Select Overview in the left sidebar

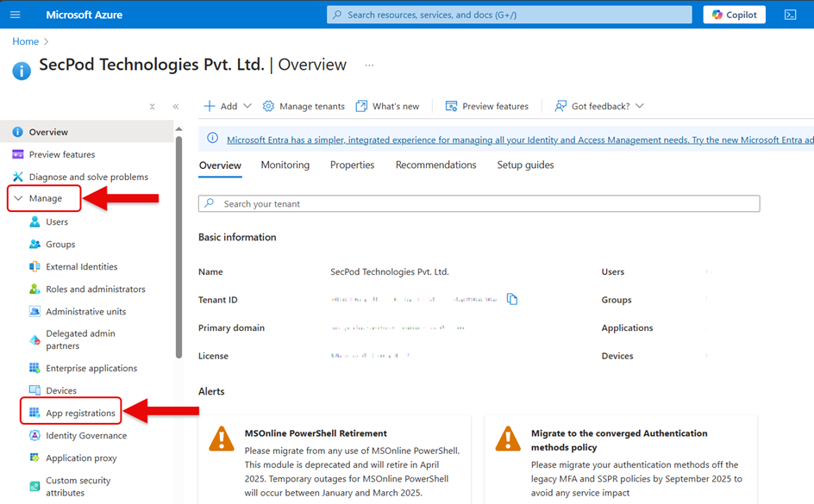(x=87, y=132)
